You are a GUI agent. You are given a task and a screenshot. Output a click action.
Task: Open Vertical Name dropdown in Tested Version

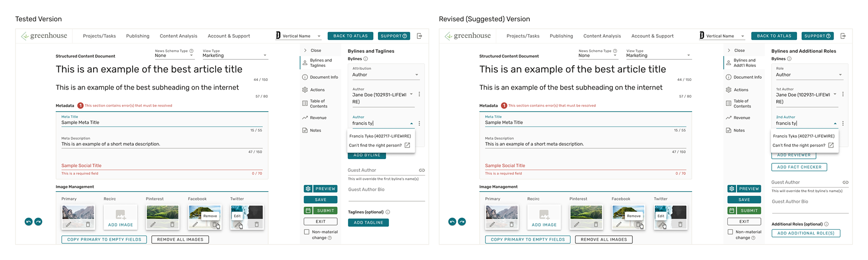pyautogui.click(x=299, y=36)
